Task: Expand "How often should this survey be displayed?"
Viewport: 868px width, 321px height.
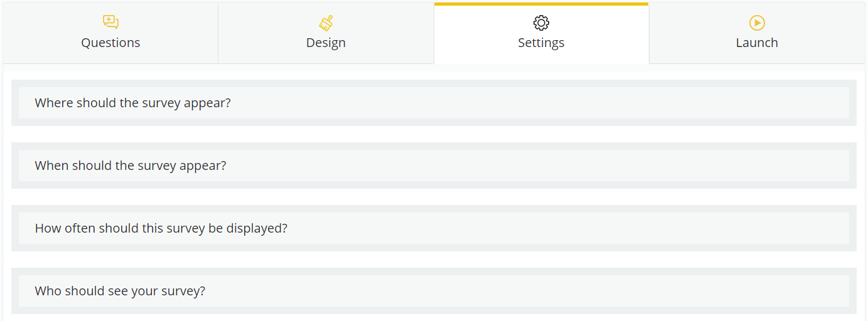Action: coord(434,228)
